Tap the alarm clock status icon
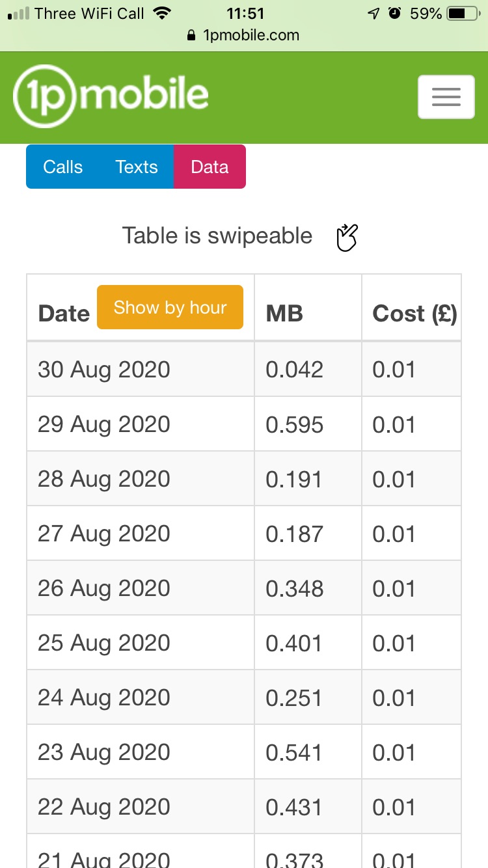 pyautogui.click(x=394, y=14)
